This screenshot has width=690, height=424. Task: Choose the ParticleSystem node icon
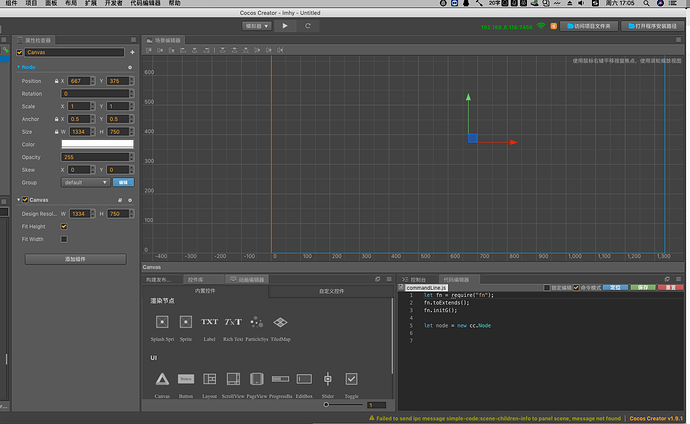257,322
